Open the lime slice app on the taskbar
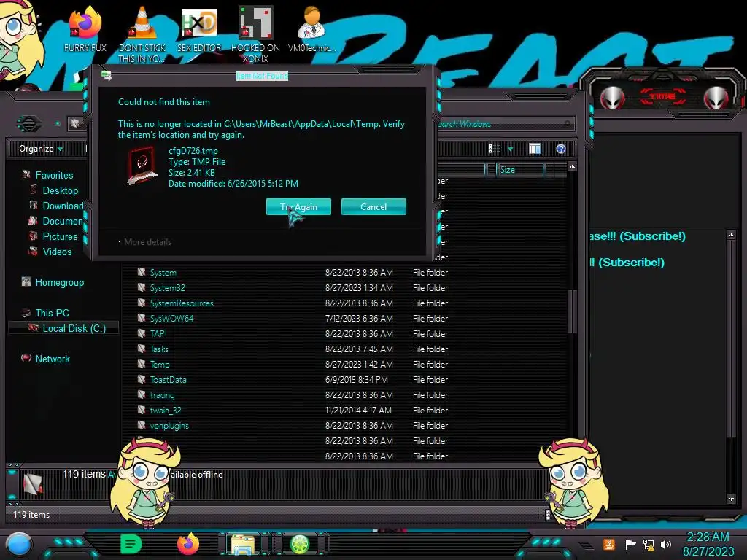The image size is (747, 560). pos(300,544)
